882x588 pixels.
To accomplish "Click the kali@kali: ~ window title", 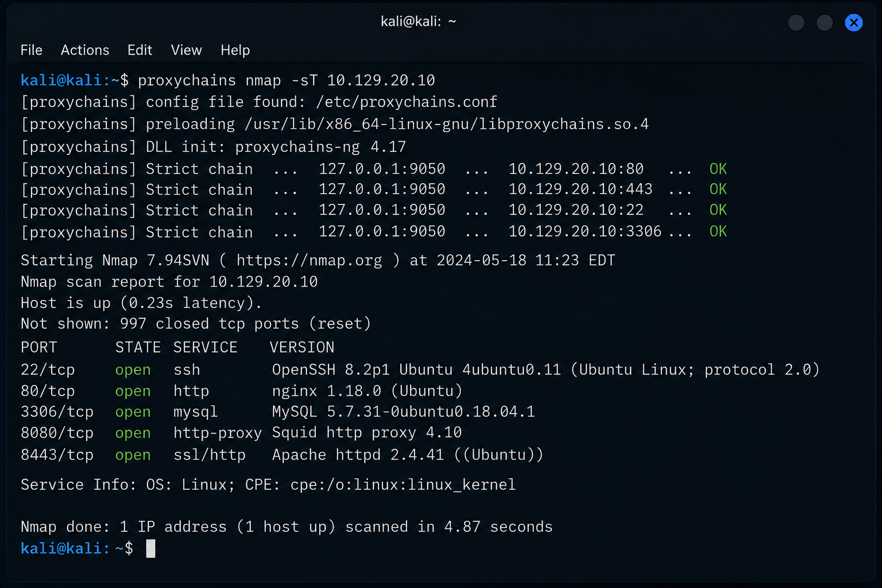I will click(x=418, y=22).
